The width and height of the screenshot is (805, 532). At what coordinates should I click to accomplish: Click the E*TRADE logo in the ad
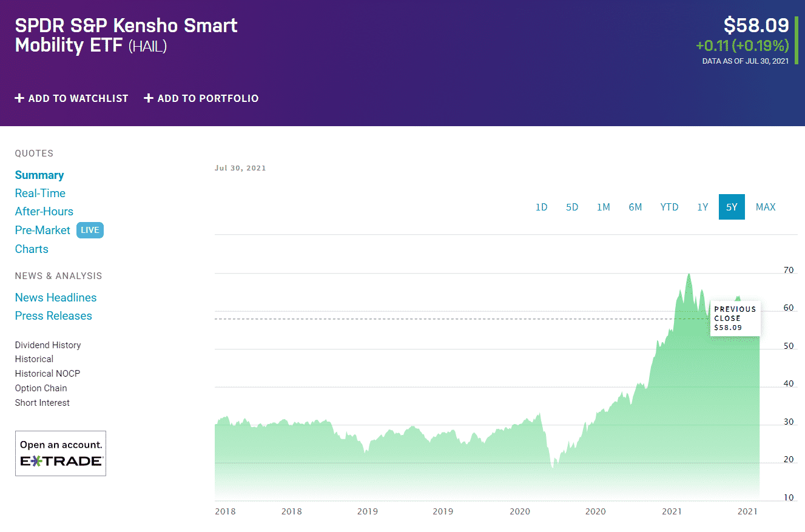[x=61, y=461]
